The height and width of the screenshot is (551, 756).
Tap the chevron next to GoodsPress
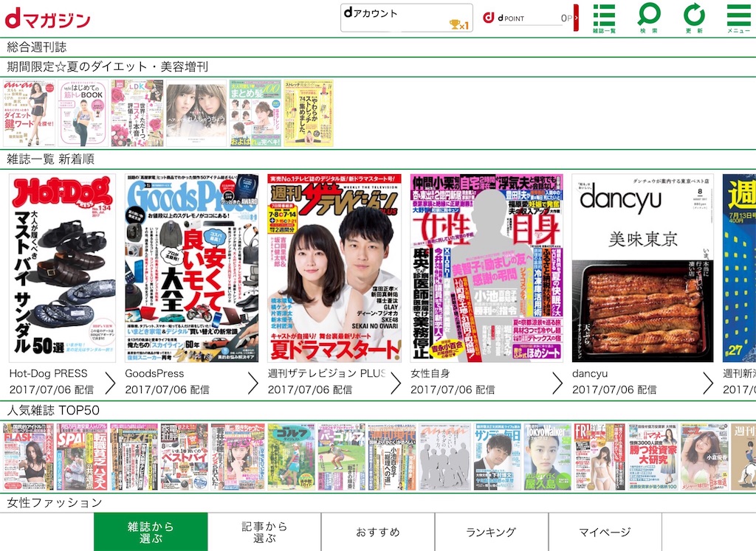coord(253,384)
